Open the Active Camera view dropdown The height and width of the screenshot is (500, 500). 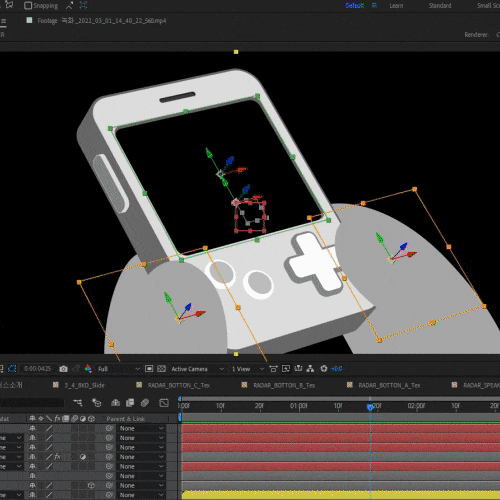pos(197,369)
